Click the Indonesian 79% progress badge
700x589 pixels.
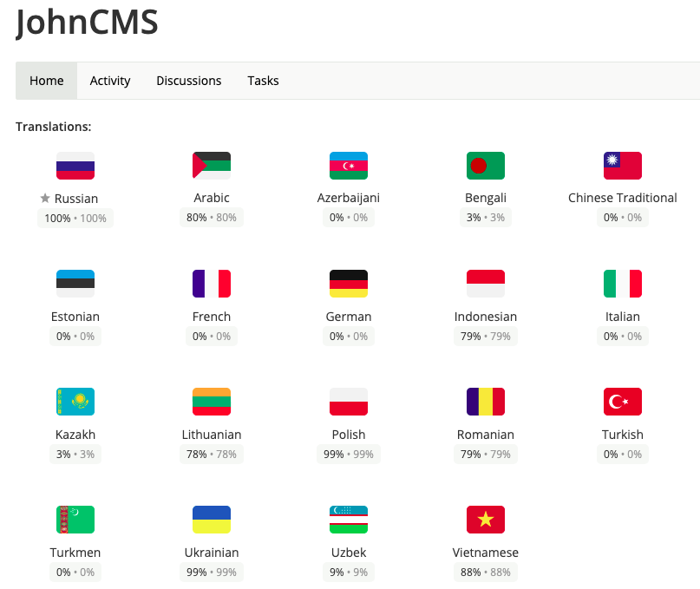tap(486, 337)
